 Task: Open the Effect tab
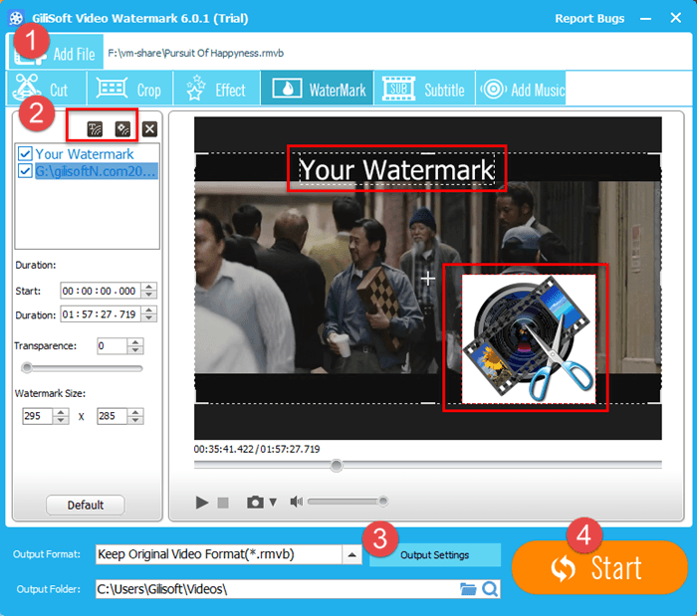click(x=216, y=90)
